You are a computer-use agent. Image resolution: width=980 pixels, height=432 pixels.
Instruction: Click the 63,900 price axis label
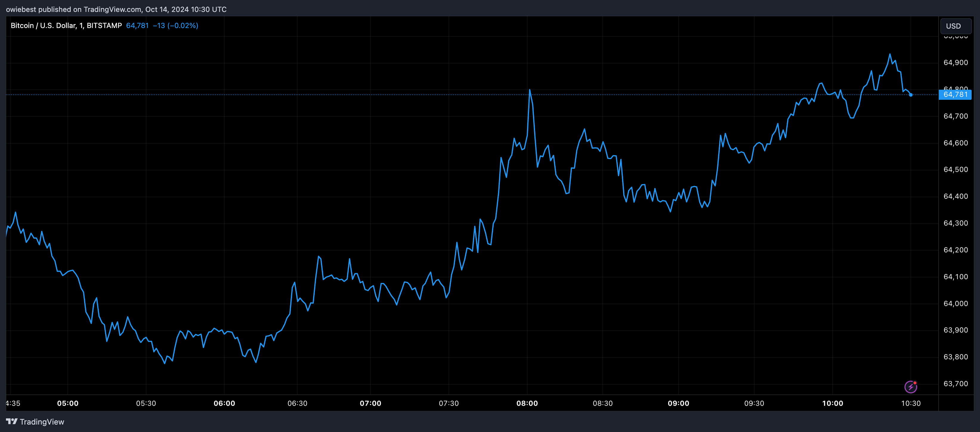956,330
